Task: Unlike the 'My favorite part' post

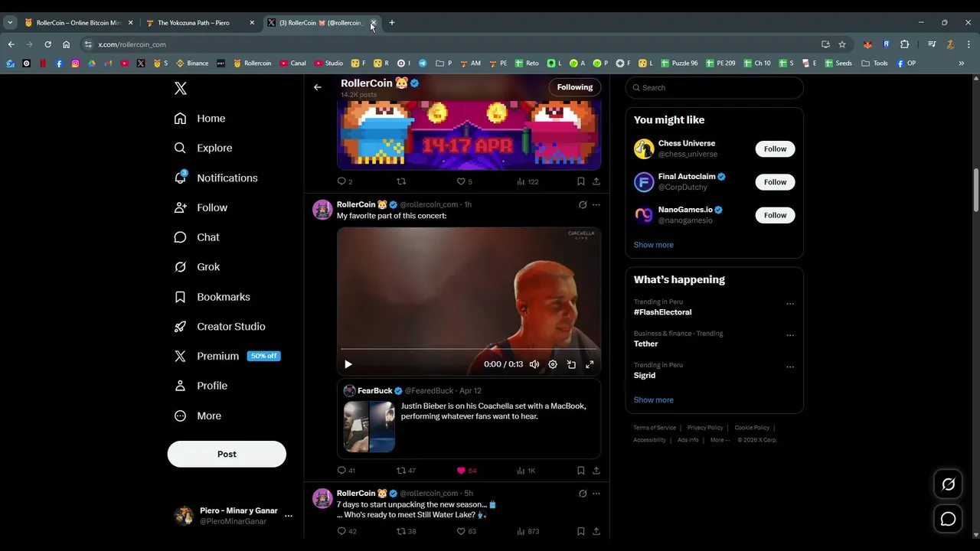Action: pyautogui.click(x=466, y=471)
